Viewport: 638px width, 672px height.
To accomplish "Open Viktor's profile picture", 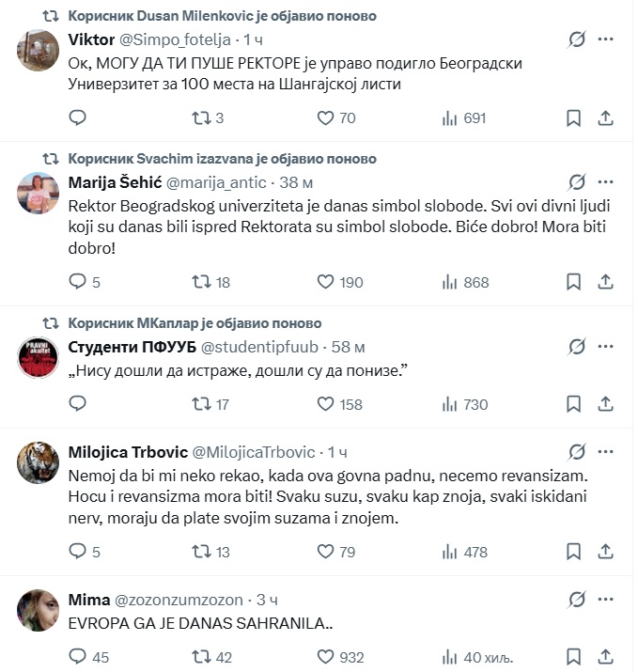I will pyautogui.click(x=38, y=50).
